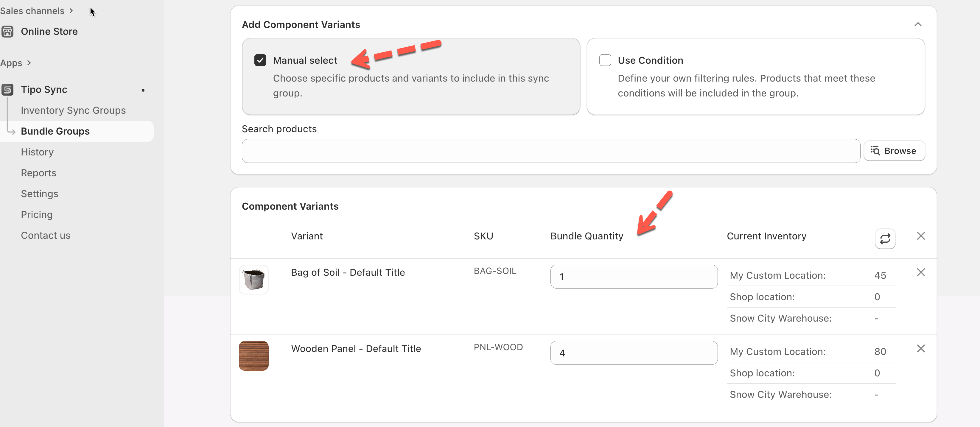
Task: Go to the History page
Action: point(37,152)
